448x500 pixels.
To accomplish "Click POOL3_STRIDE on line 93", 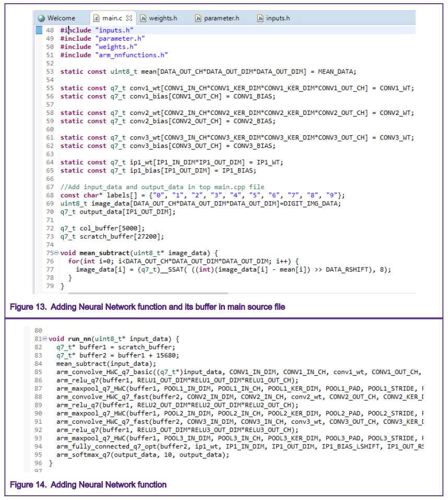I will tap(391, 438).
